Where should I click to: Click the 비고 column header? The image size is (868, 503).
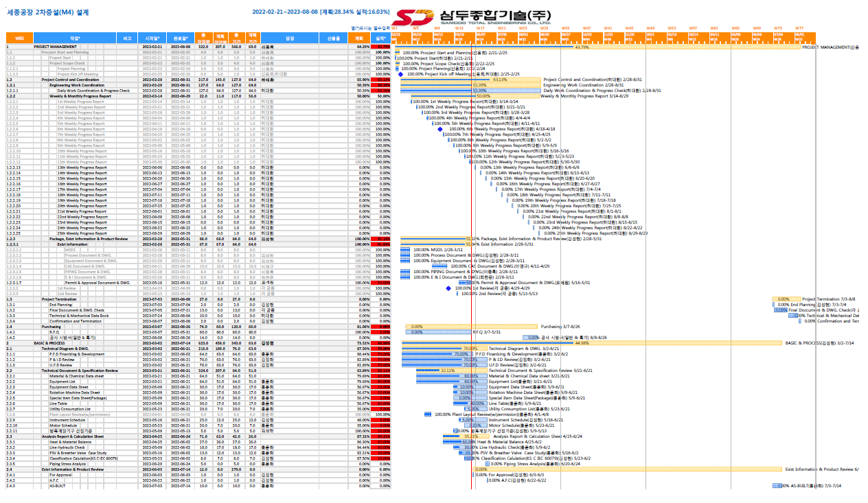127,38
